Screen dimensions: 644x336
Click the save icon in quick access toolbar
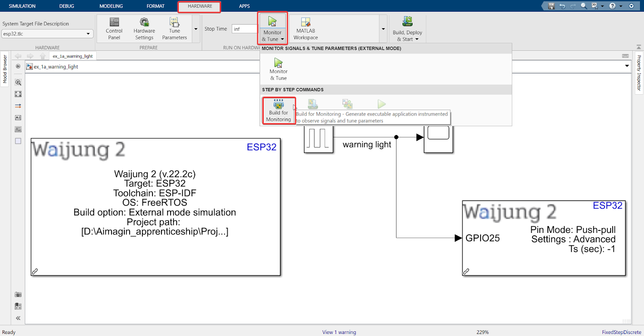pos(551,6)
